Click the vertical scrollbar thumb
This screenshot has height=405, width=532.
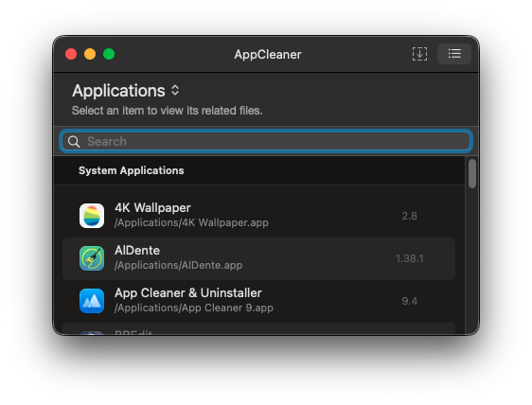[472, 174]
